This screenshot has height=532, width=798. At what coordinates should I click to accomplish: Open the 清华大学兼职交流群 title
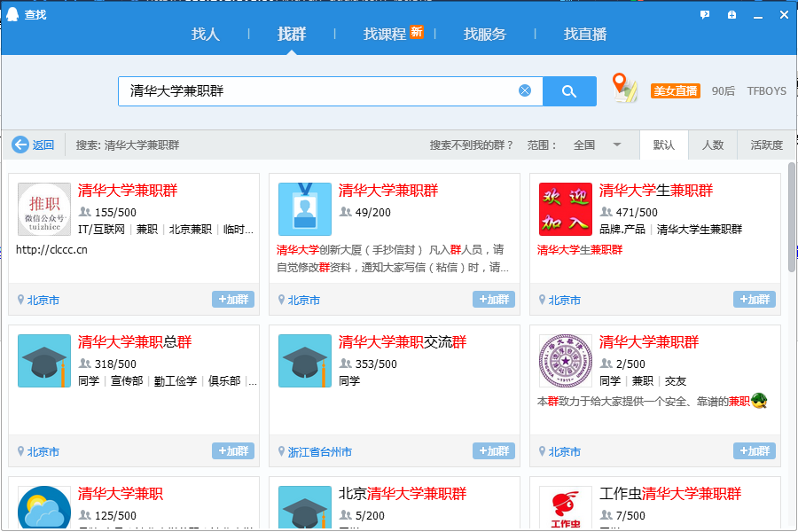(403, 342)
